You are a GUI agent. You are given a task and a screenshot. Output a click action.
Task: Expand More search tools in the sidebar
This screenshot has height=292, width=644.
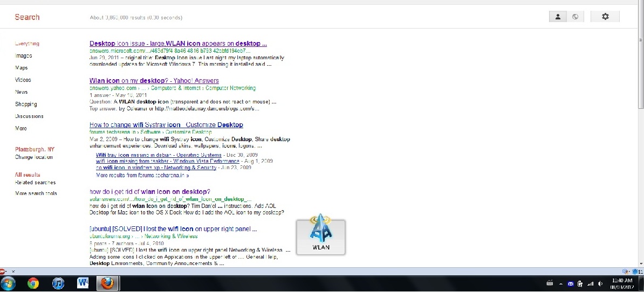[36, 193]
